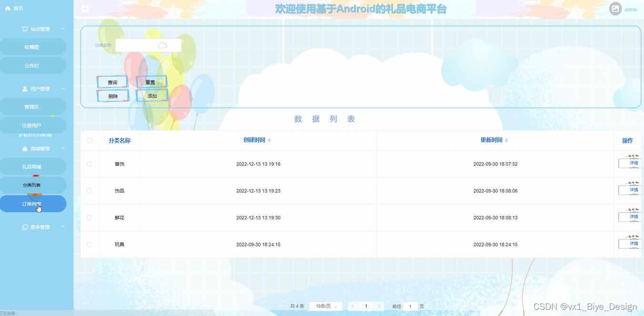Click the 玩具 category name cell
The width and height of the screenshot is (644, 316).
[120, 245]
